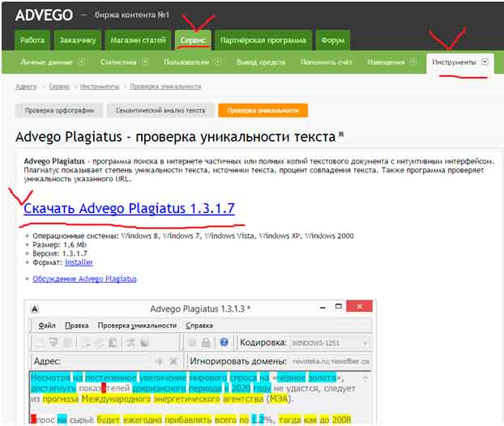Click the Скачать Advego Plagiatus 1.3.1.7 link
This screenshot has height=426, width=504.
(x=129, y=208)
